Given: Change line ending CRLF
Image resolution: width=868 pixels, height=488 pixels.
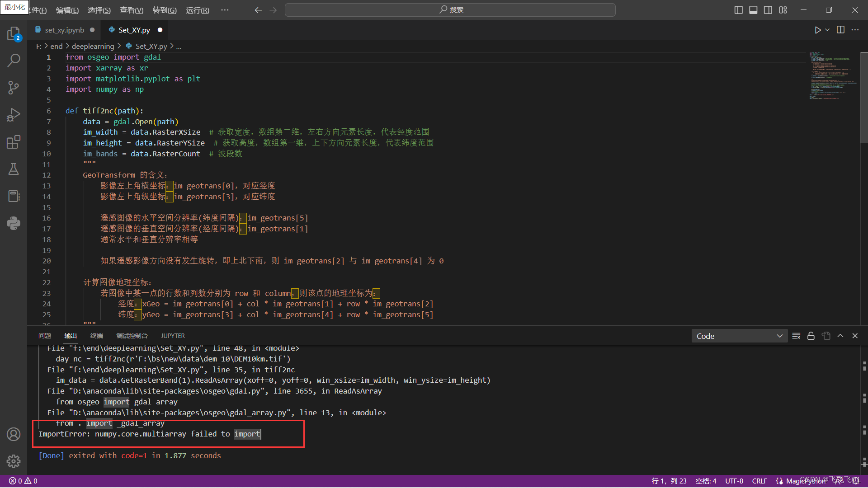Looking at the screenshot, I should click(759, 481).
